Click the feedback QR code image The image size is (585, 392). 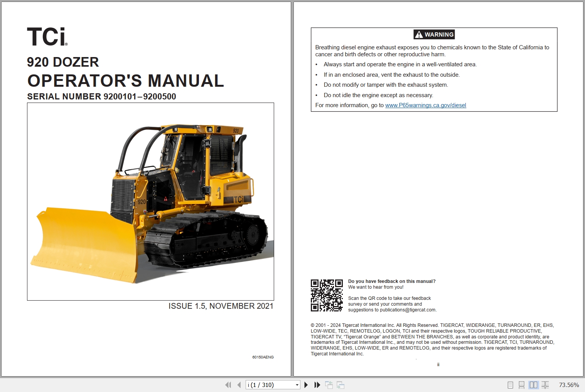327,295
